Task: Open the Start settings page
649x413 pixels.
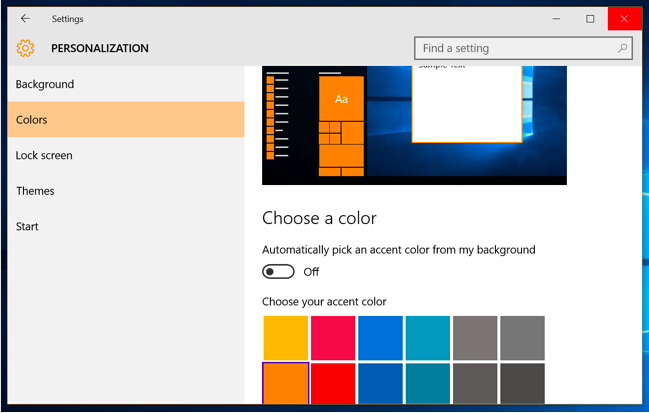Action: 126,226
